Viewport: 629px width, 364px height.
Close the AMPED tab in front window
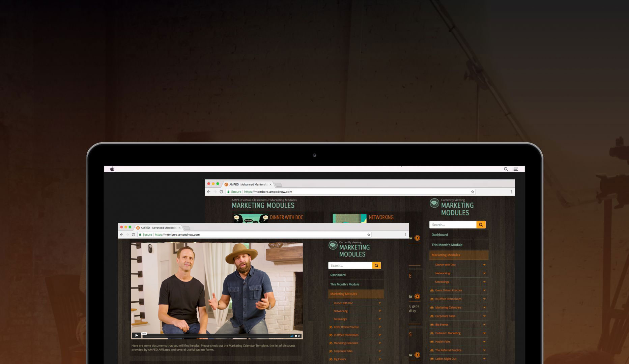[179, 228]
